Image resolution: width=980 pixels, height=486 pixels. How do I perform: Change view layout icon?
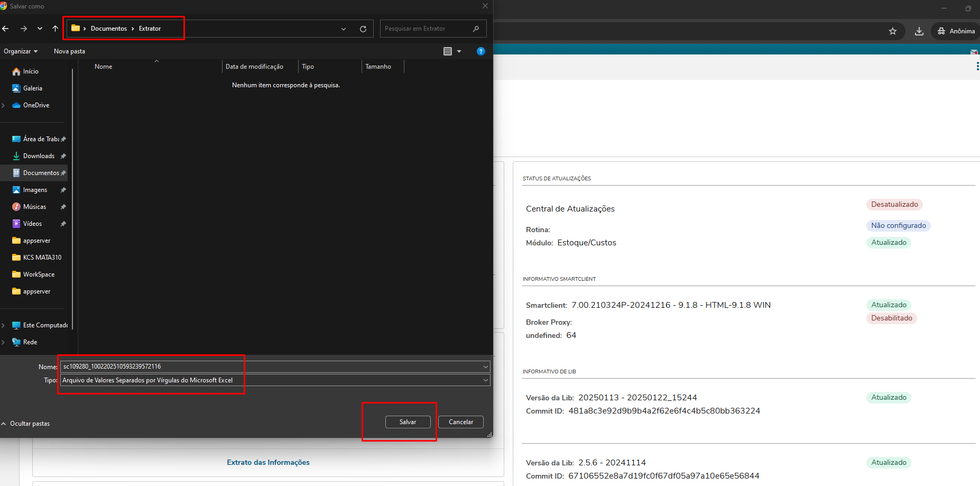[448, 51]
